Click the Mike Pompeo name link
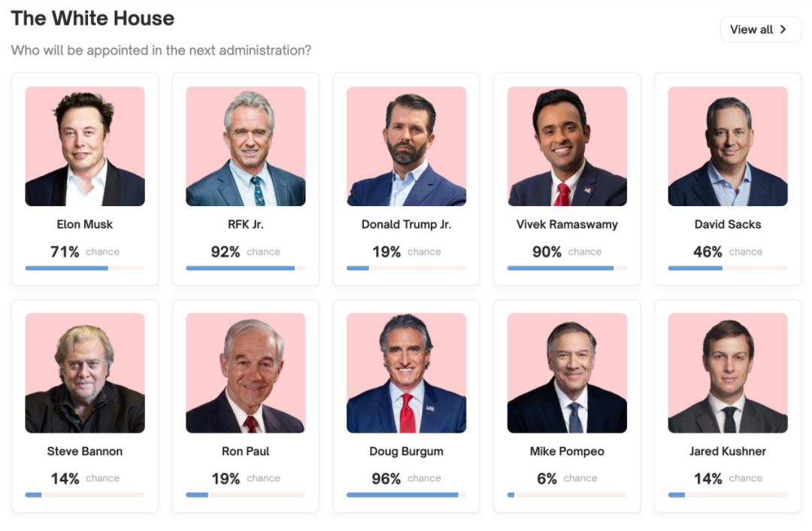This screenshot has height=531, width=812. (x=567, y=451)
